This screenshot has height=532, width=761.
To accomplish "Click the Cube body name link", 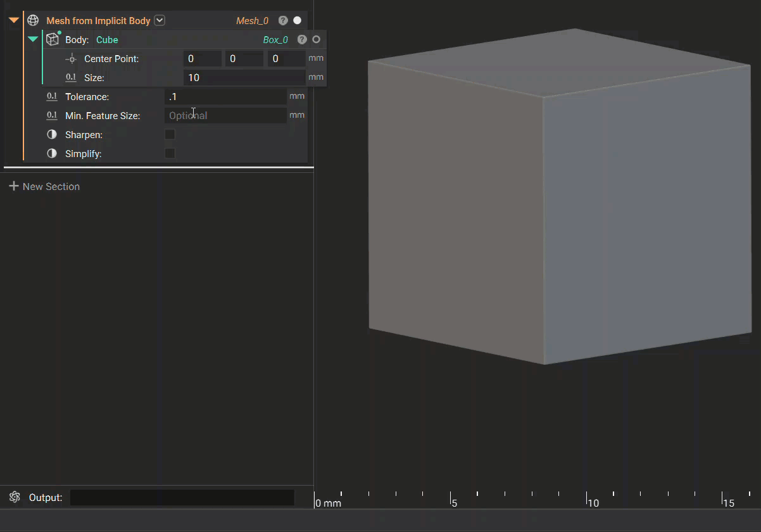I will pyautogui.click(x=107, y=40).
